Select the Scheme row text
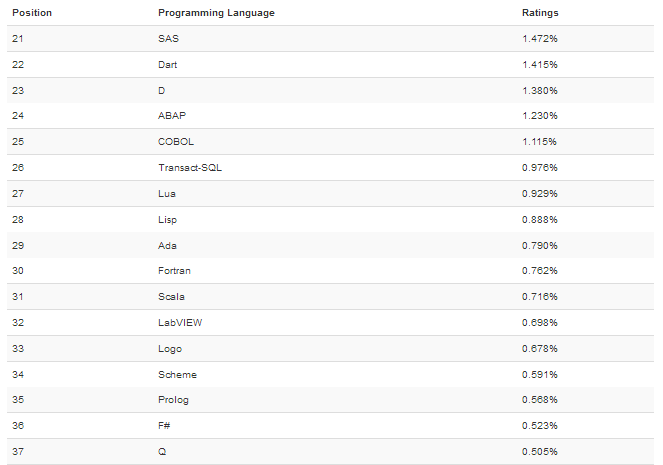 tap(177, 375)
